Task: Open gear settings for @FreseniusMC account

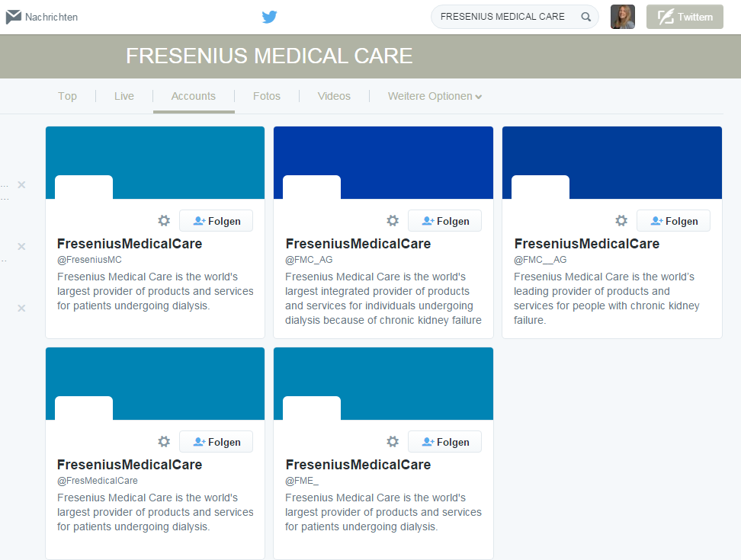Action: [x=164, y=221]
